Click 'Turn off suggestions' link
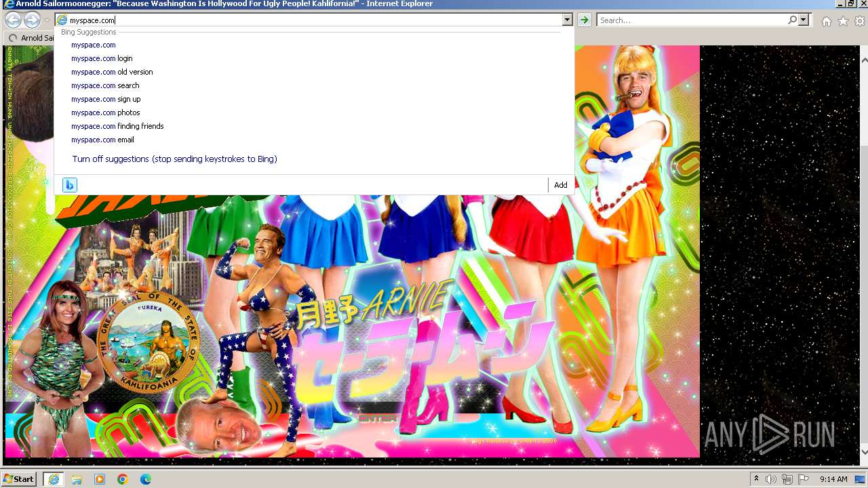Image resolution: width=868 pixels, height=488 pixels. [x=174, y=159]
